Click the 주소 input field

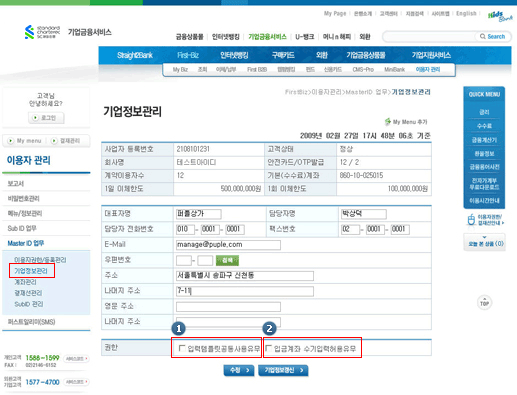click(245, 276)
